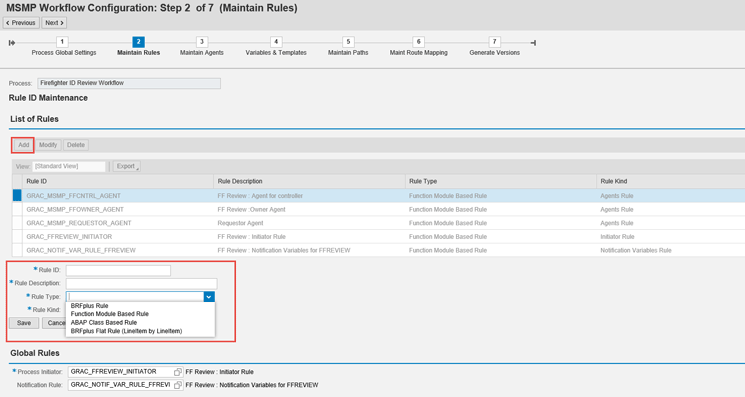745x397 pixels.
Task: Go to step 6 Maint Route Mapping
Action: click(x=418, y=42)
